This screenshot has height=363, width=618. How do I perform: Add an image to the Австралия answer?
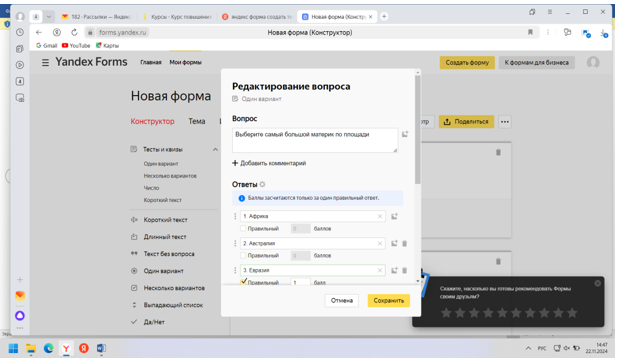(394, 244)
